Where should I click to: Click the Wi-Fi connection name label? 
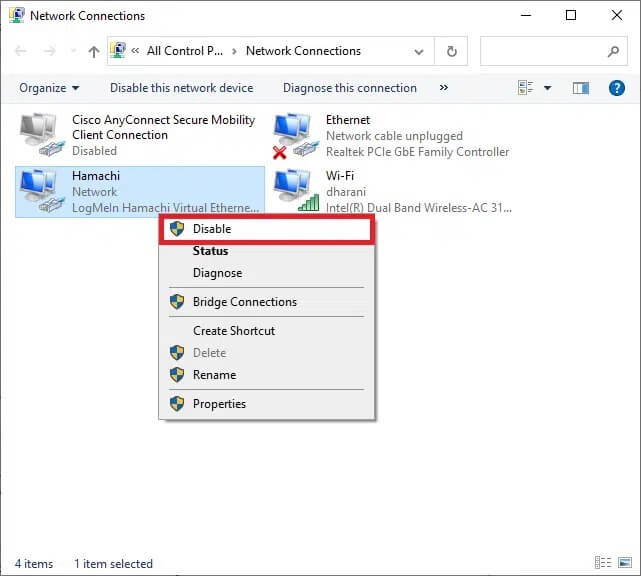coord(340,176)
